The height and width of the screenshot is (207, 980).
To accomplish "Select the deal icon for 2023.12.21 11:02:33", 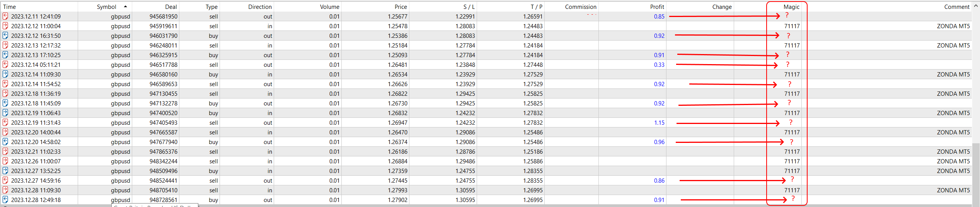I will 5,151.
